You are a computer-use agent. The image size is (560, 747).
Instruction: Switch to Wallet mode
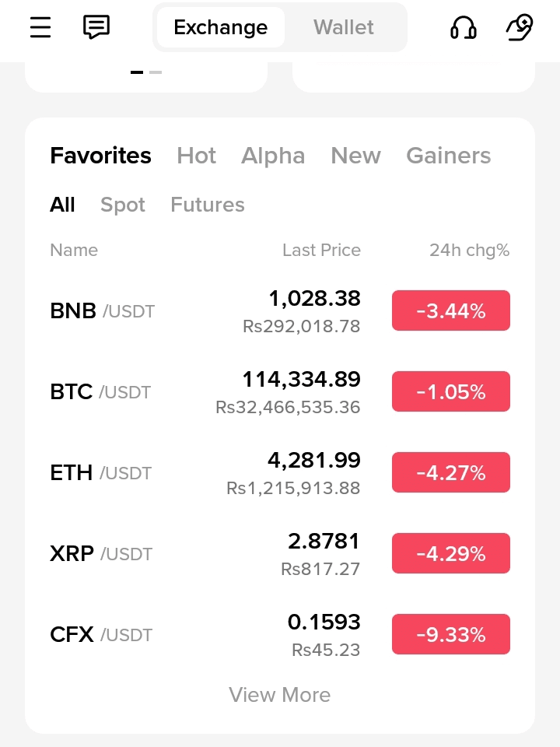[343, 27]
